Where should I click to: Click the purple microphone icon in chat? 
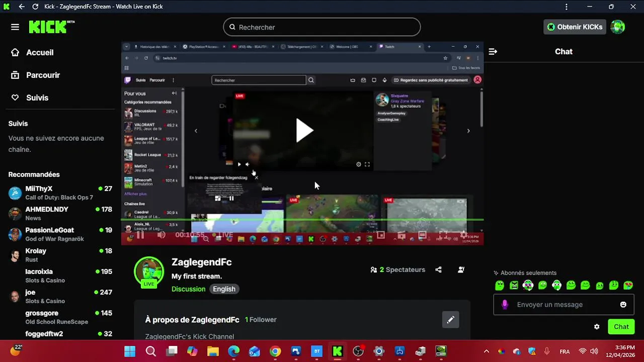505,305
